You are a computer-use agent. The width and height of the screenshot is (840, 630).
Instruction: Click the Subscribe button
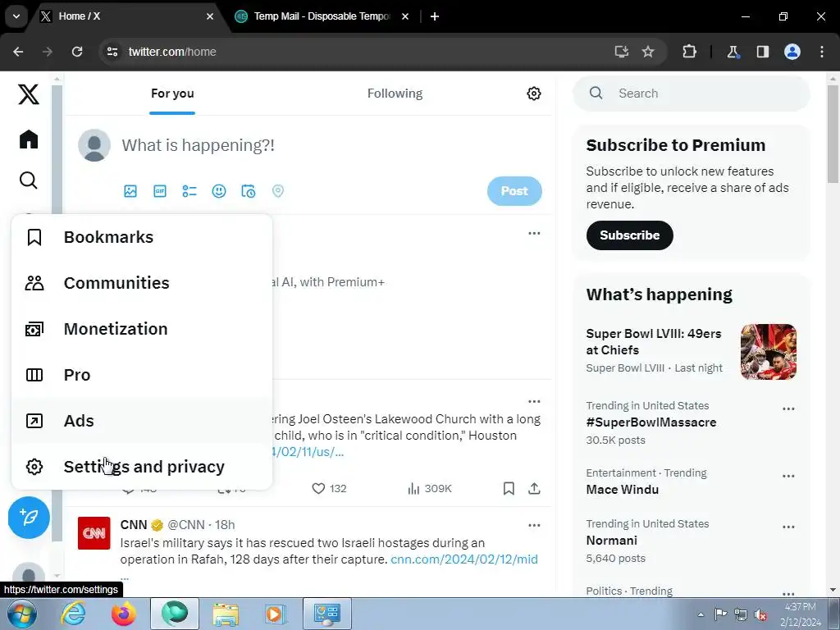(629, 235)
